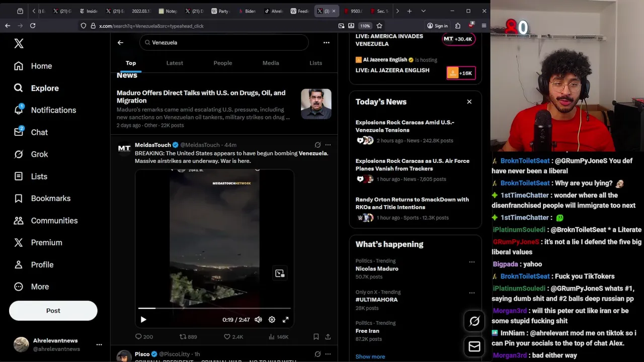Open Grok in sidebar
The width and height of the screenshot is (644, 362).
pyautogui.click(x=31, y=154)
